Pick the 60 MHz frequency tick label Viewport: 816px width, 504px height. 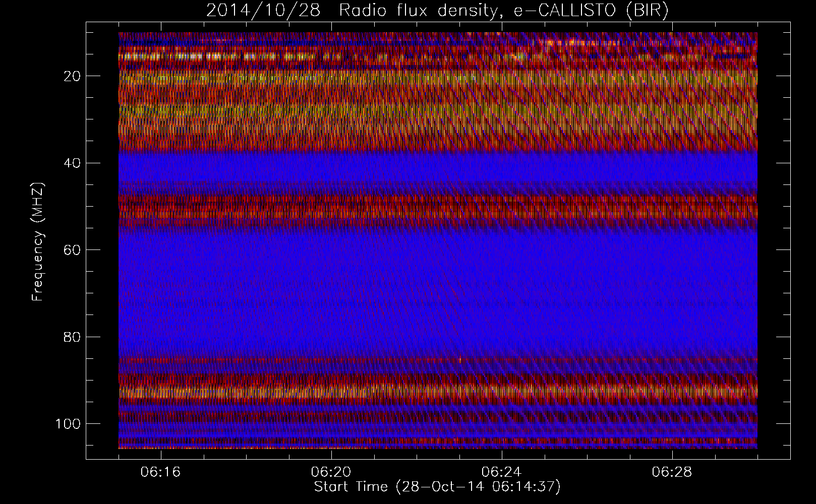[x=73, y=250]
